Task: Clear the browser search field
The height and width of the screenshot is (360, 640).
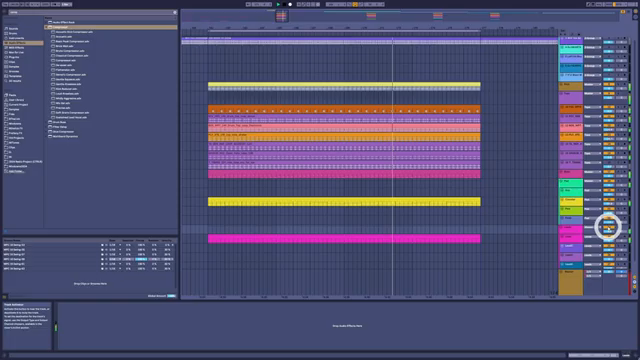Action: point(175,12)
